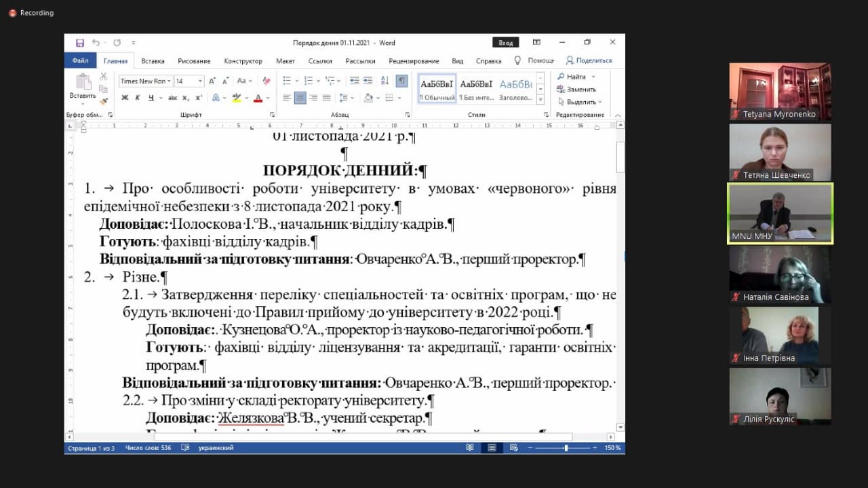
Task: Open the Рецензирование ribbon tab
Action: click(x=414, y=61)
